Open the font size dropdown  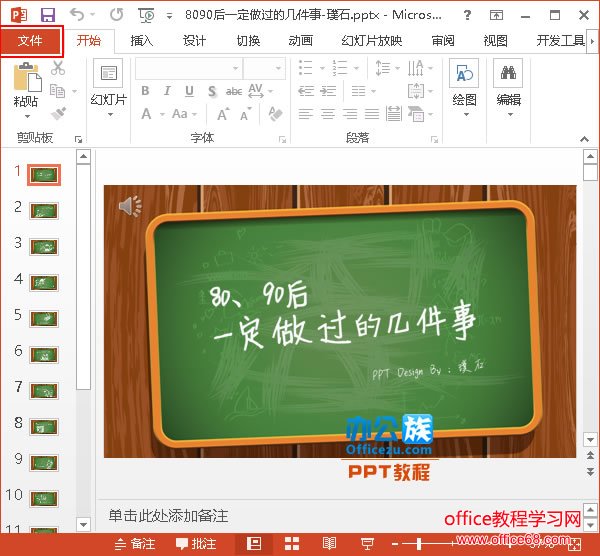tap(279, 68)
